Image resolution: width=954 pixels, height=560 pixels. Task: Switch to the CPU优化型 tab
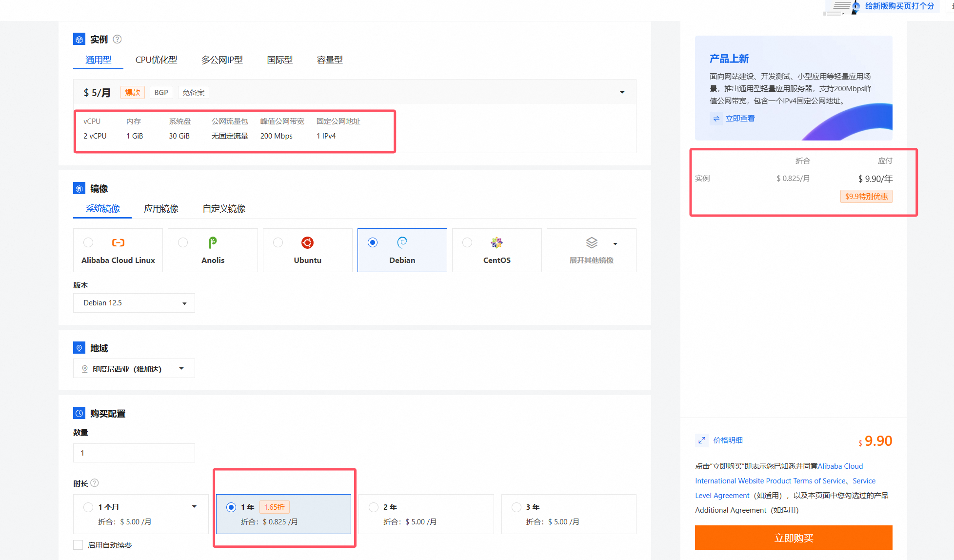157,60
